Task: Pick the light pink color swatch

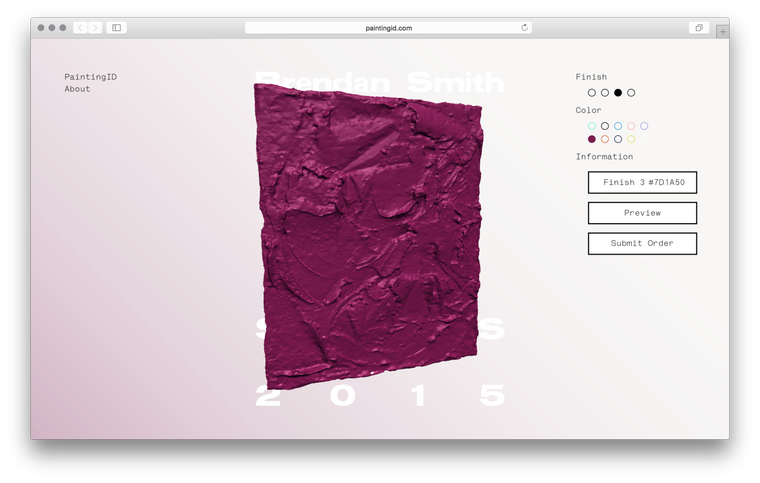Action: point(631,126)
